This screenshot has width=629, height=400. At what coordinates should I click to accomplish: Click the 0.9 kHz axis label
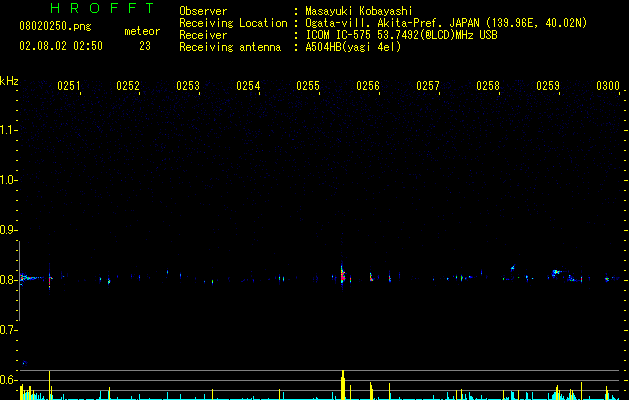coord(8,230)
